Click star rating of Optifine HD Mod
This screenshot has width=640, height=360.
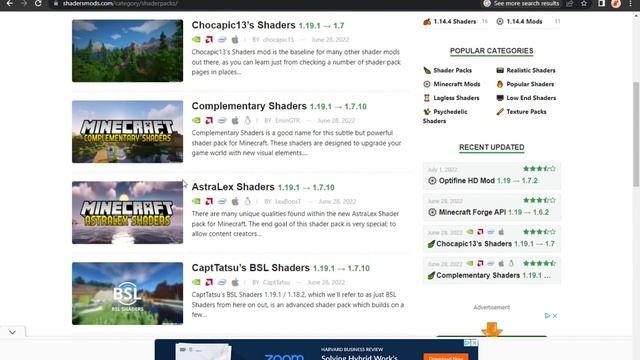[x=539, y=169]
